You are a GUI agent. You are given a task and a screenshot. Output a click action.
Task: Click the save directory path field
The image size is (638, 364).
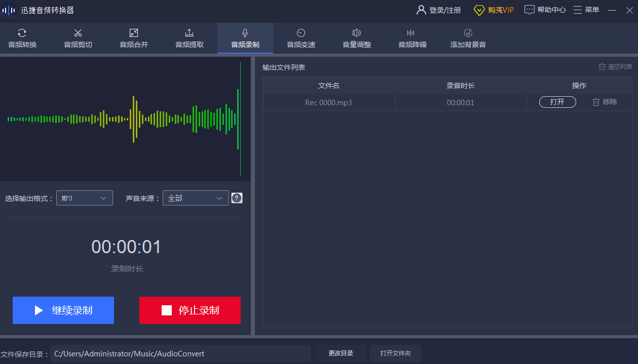click(180, 353)
